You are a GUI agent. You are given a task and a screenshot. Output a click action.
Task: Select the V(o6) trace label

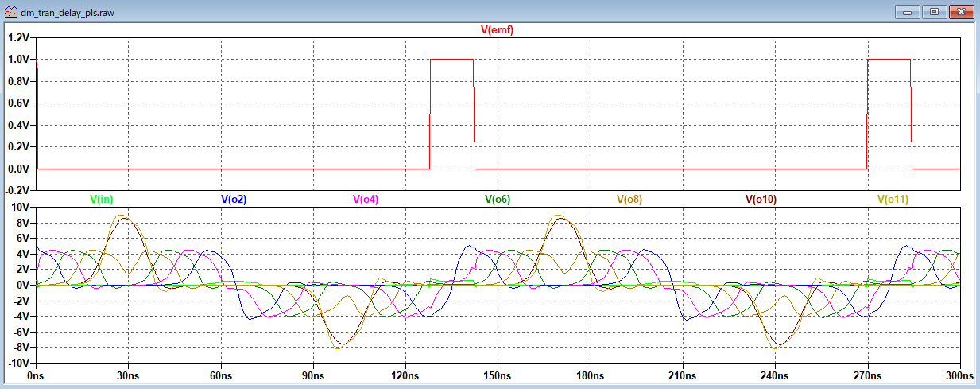498,200
